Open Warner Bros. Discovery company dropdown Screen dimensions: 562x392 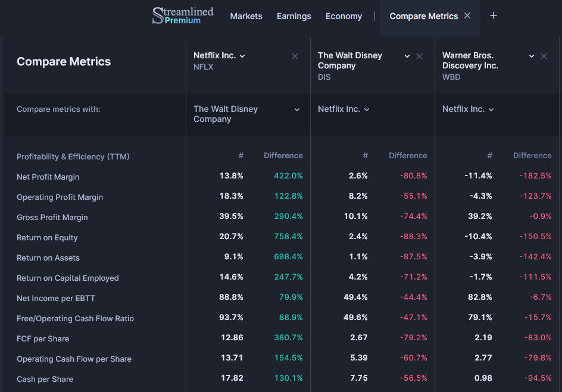click(532, 56)
